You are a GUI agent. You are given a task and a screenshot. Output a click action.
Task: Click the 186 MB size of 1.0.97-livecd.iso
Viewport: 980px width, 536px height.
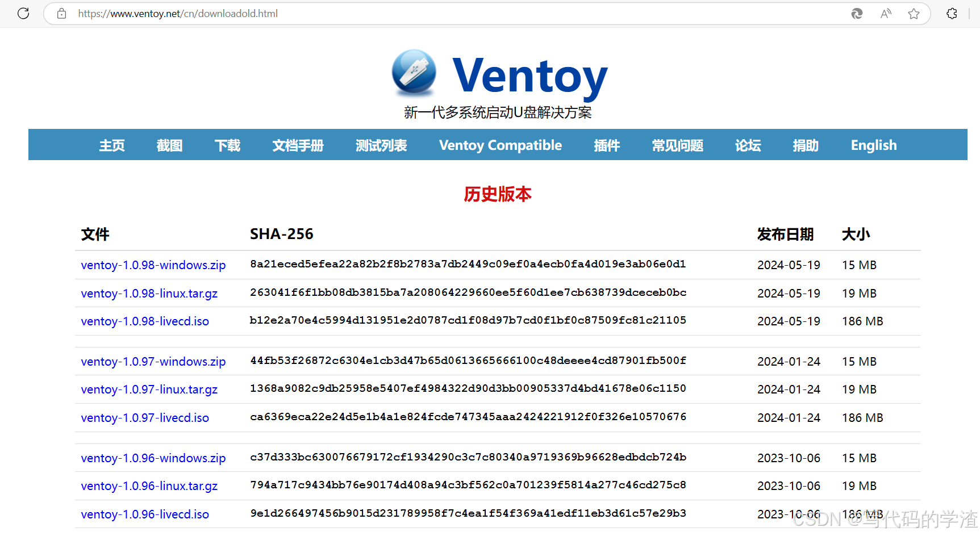tap(862, 418)
